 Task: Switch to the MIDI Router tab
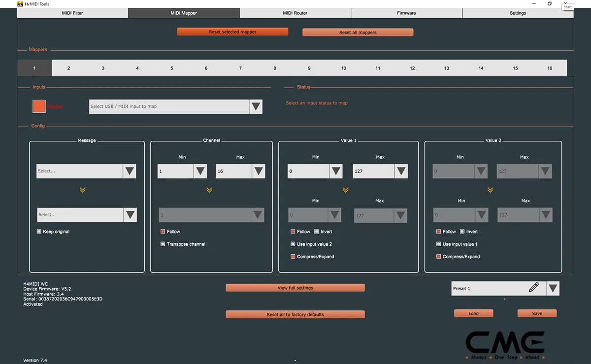pos(295,13)
